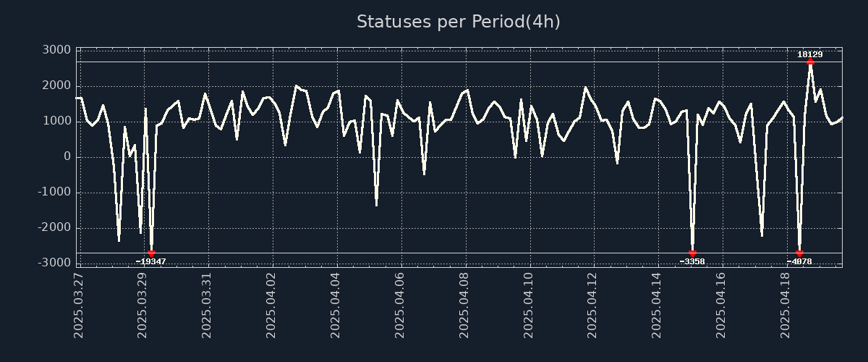Click the red low marker labeled -19347
This screenshot has width=868, height=362.
click(151, 253)
